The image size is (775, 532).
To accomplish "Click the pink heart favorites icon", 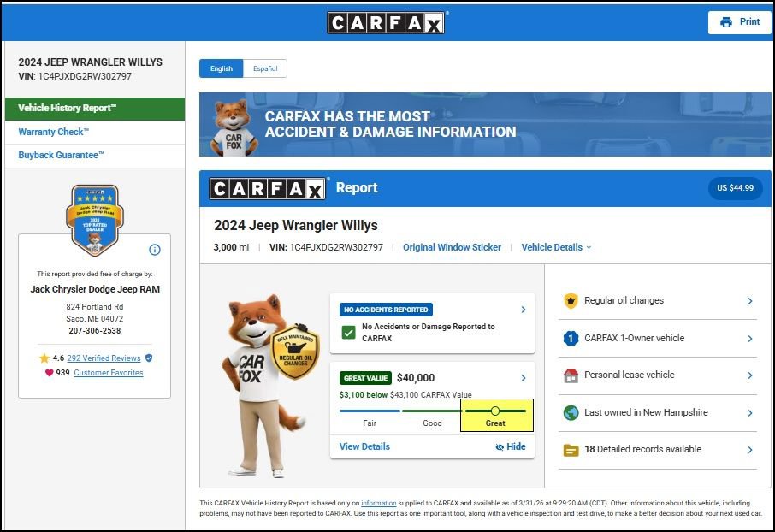I will point(49,373).
